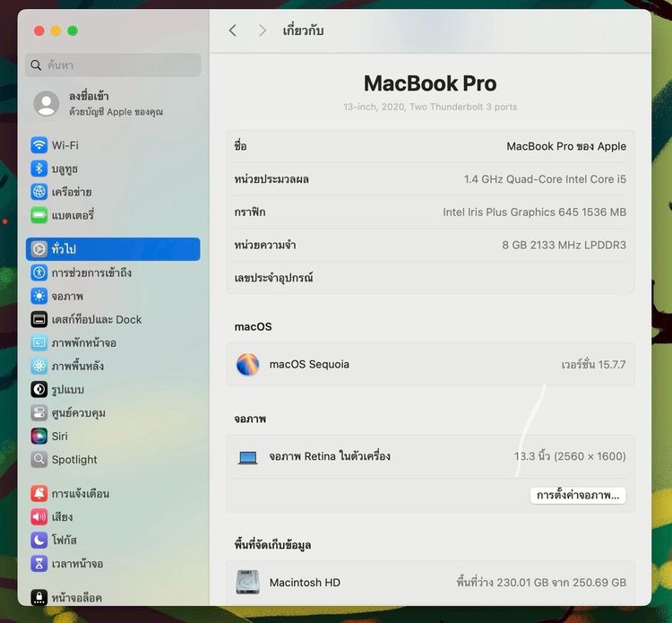Viewport: 672px width, 623px height.
Task: Open Wi-Fi settings icon in sidebar
Action: pos(39,145)
